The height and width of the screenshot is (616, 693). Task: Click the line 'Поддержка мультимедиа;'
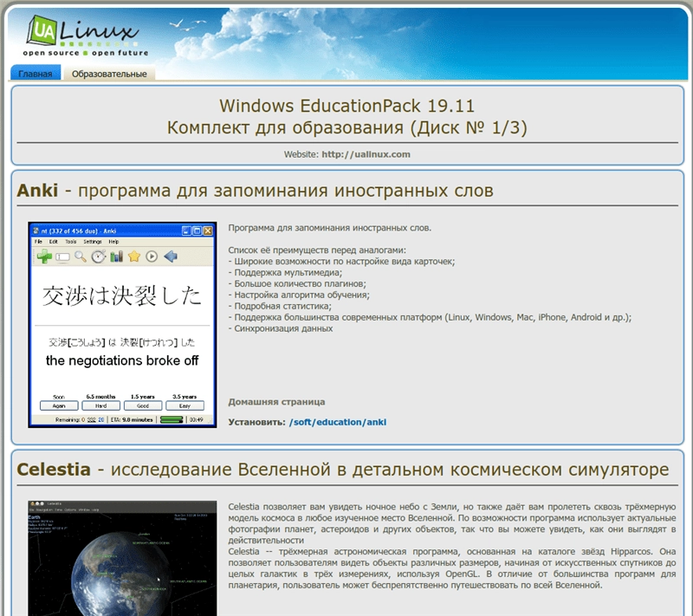(x=285, y=273)
